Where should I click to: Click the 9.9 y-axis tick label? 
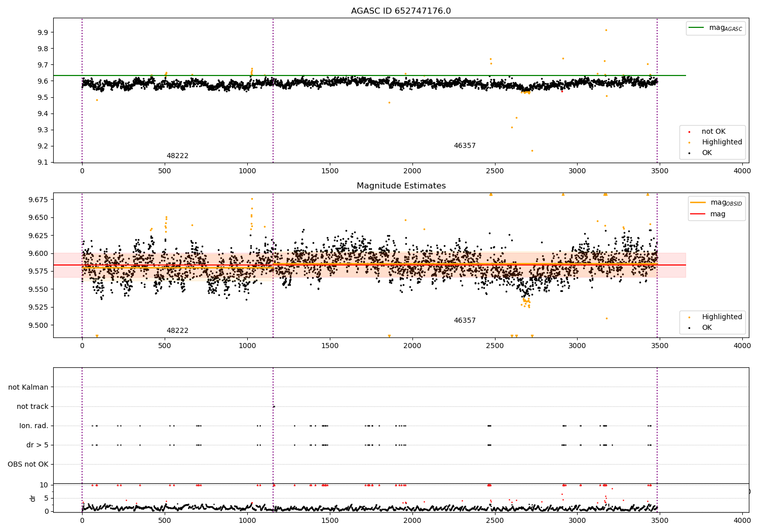tap(43, 32)
